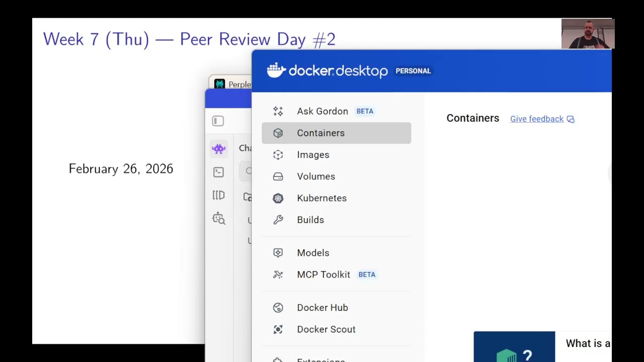644x362 pixels.
Task: Open the container tutorial thumbnail with question mark
Action: click(x=514, y=346)
